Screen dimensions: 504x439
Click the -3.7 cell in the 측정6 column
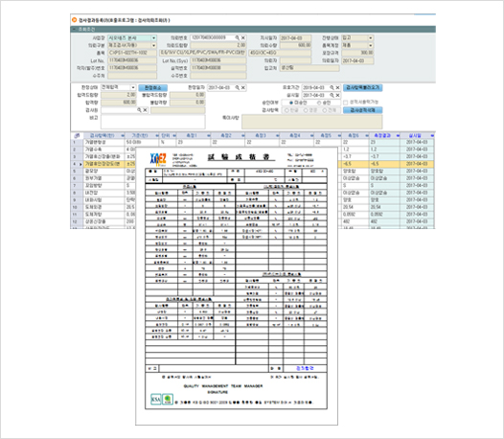355,156
